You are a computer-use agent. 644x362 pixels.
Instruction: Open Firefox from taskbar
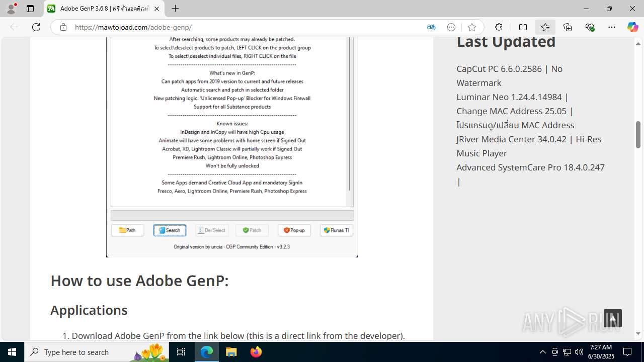click(x=256, y=352)
